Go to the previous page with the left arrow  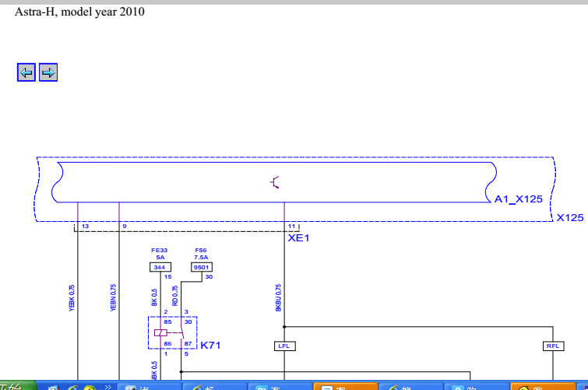26,72
